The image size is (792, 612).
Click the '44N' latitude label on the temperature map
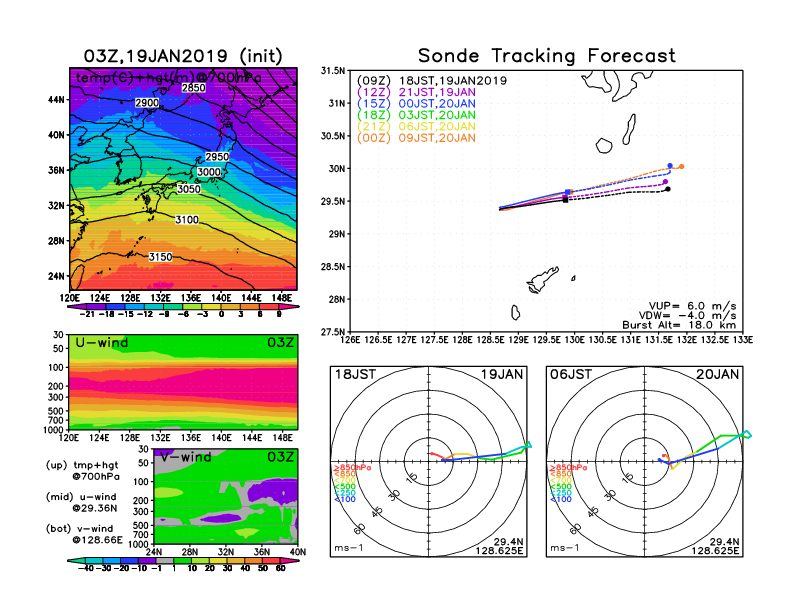[x=57, y=100]
